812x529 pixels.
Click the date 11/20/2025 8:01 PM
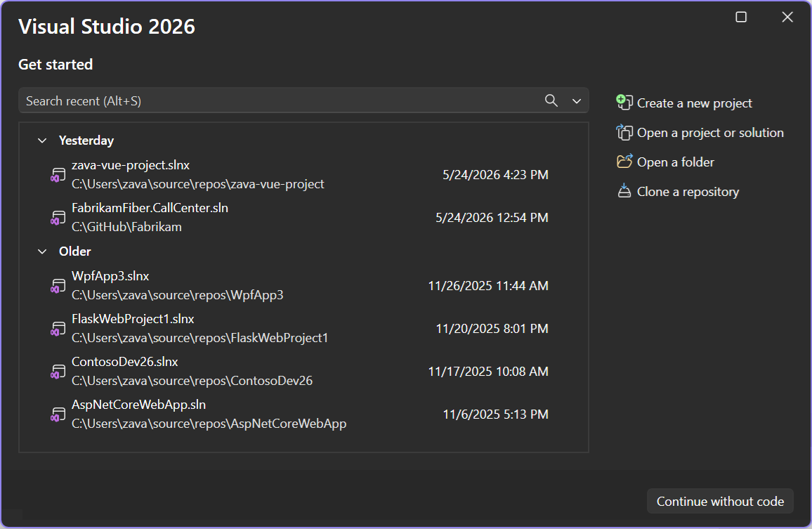pyautogui.click(x=492, y=329)
